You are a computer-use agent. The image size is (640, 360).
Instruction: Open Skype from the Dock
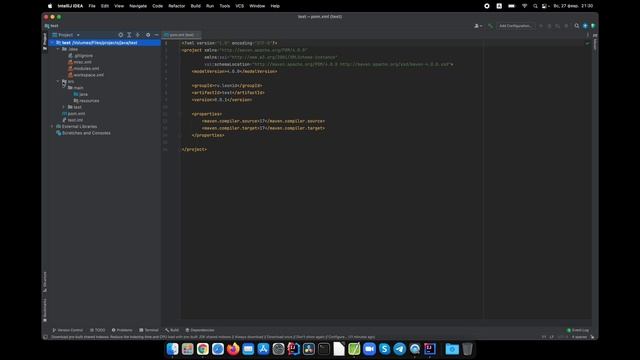click(x=384, y=349)
